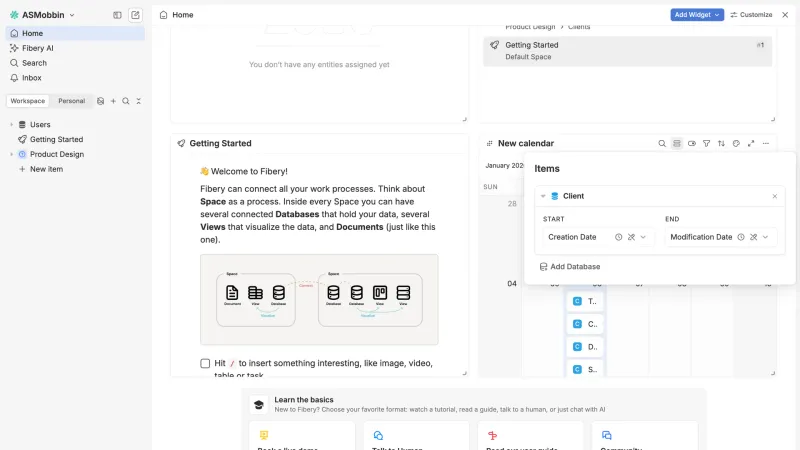800x450 pixels.
Task: Click the clock icon next to Creation Date
Action: [x=618, y=237]
